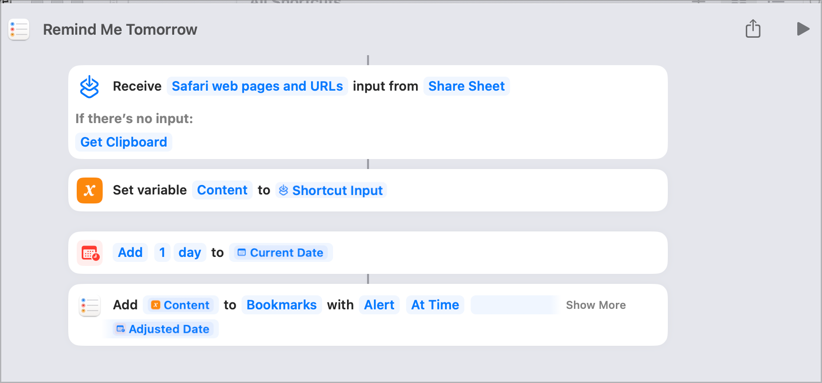The height and width of the screenshot is (383, 822).
Task: Click the Receive input action icon
Action: point(90,86)
